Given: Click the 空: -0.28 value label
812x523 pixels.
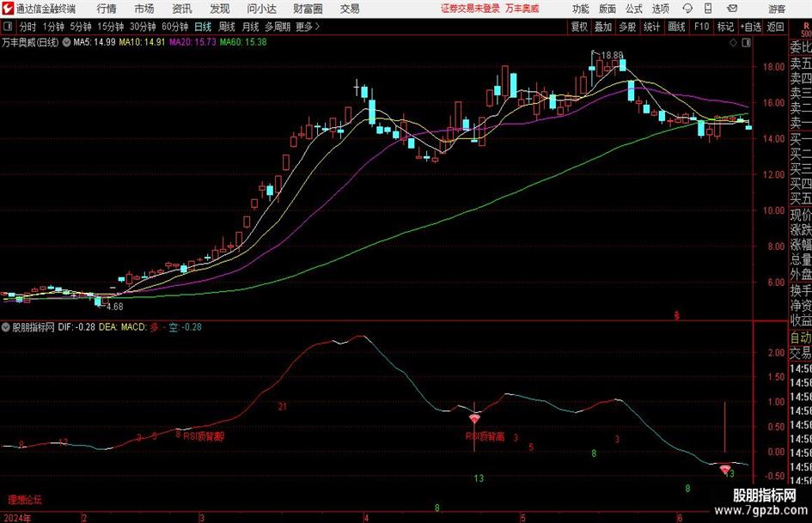Looking at the screenshot, I should pyautogui.click(x=186, y=327).
